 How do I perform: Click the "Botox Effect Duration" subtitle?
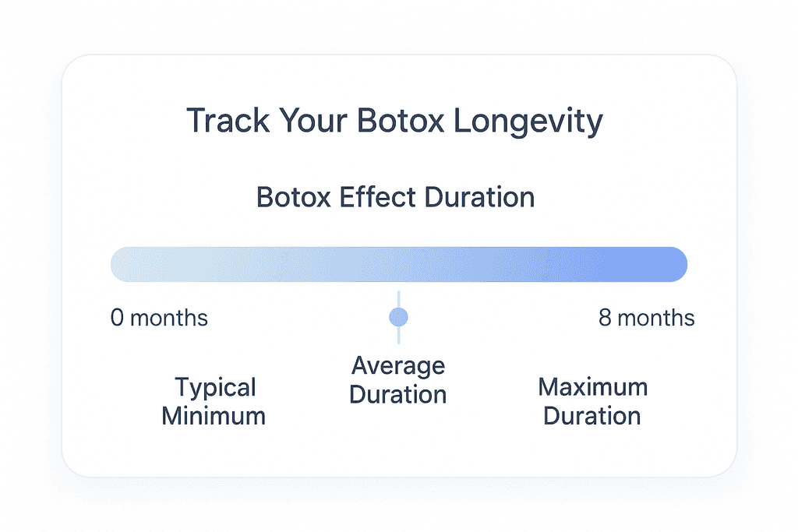(395, 197)
